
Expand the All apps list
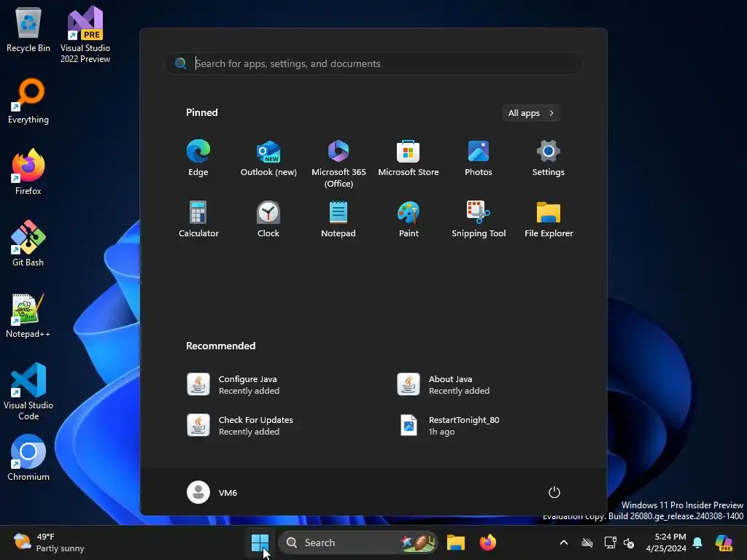click(x=531, y=113)
